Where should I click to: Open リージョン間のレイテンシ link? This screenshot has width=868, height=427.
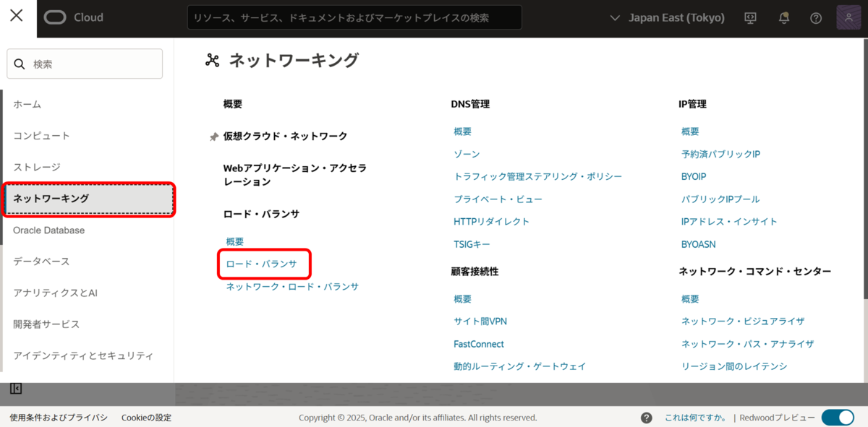click(734, 366)
